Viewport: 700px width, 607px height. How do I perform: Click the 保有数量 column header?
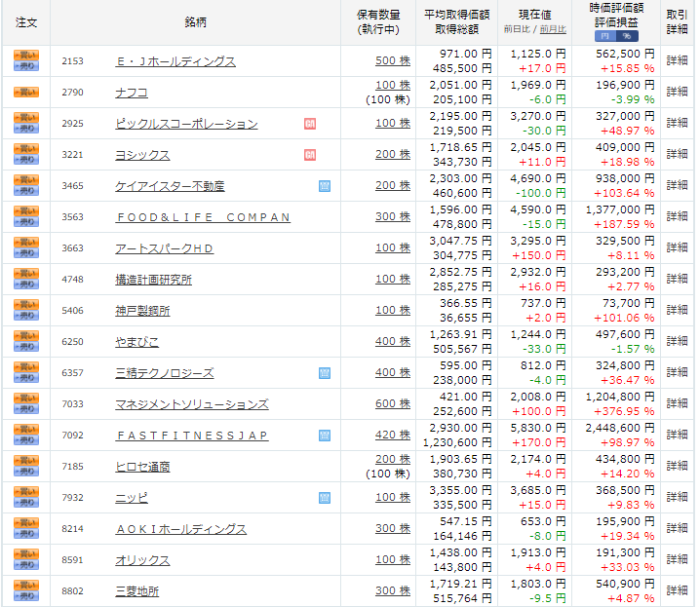378,15
